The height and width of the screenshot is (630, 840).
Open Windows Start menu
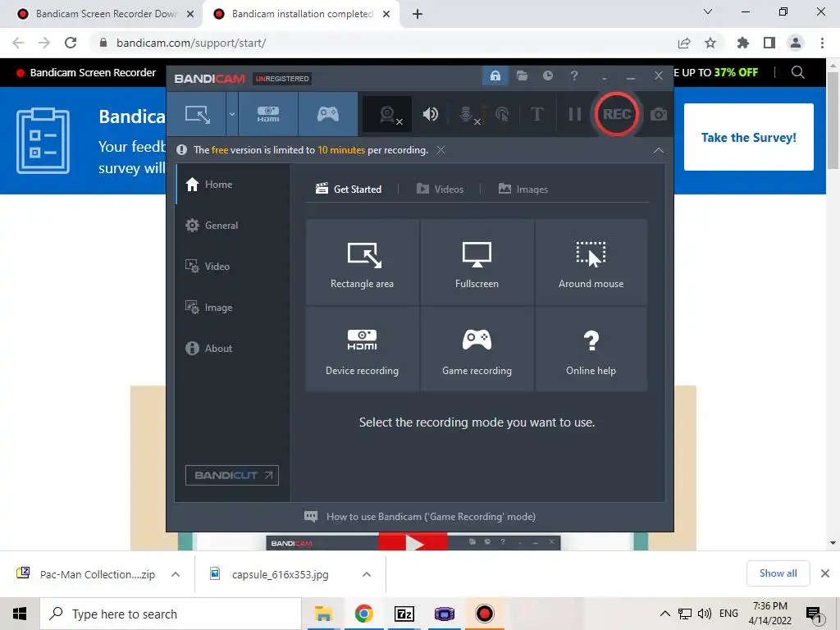[x=20, y=614]
